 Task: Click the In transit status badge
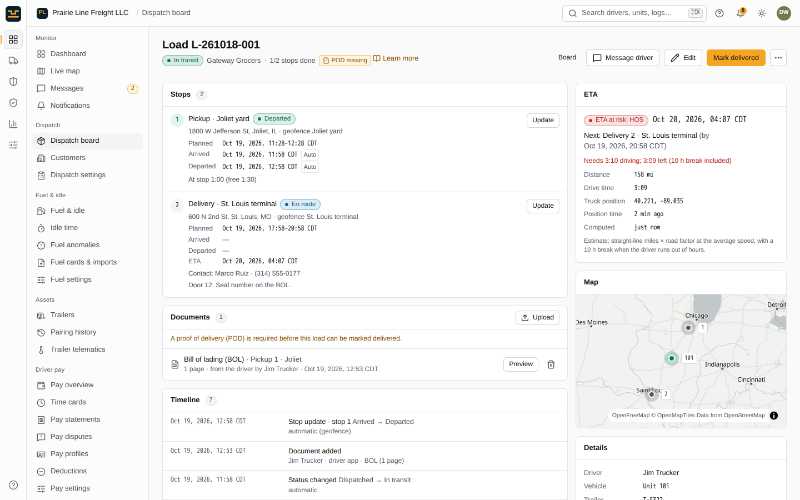tap(183, 60)
